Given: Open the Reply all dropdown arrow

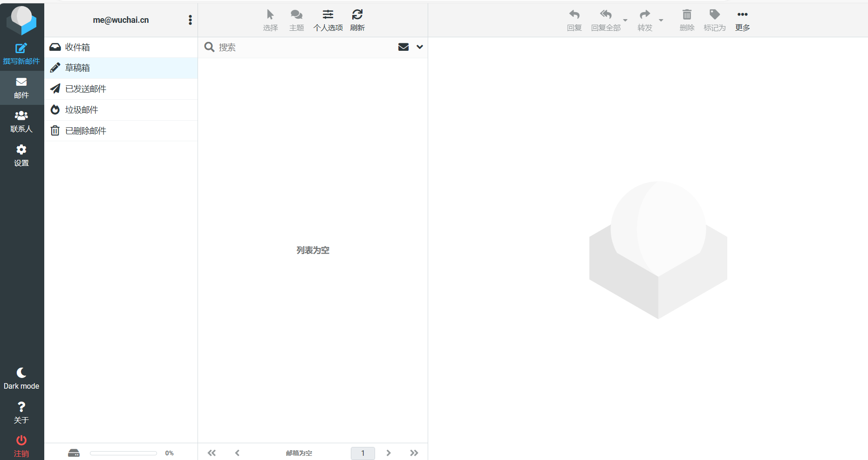Looking at the screenshot, I should click(x=625, y=21).
